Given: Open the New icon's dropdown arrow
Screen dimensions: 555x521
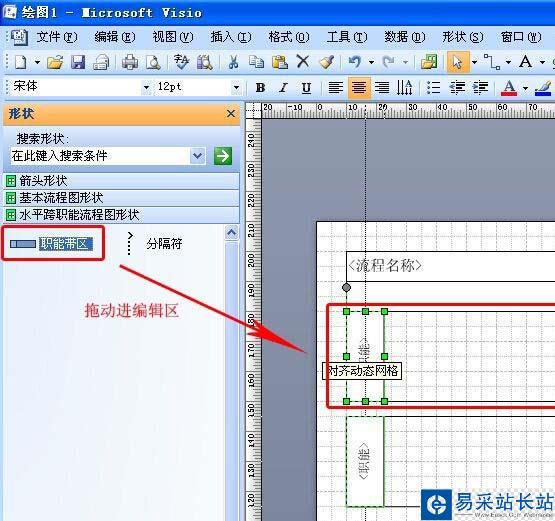Looking at the screenshot, I should (37, 63).
